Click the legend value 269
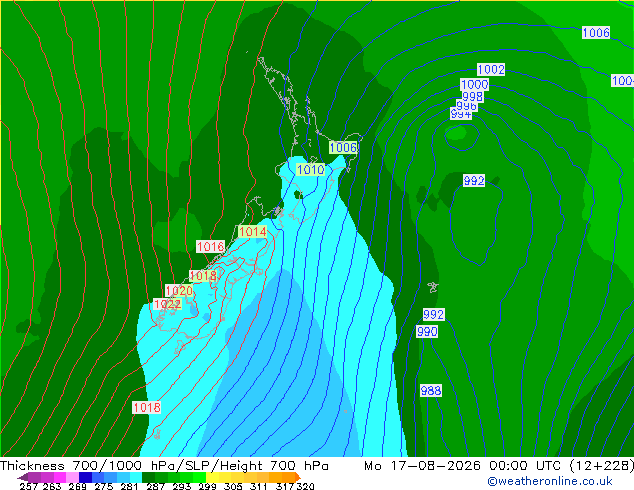The height and width of the screenshot is (490, 634). [78, 486]
